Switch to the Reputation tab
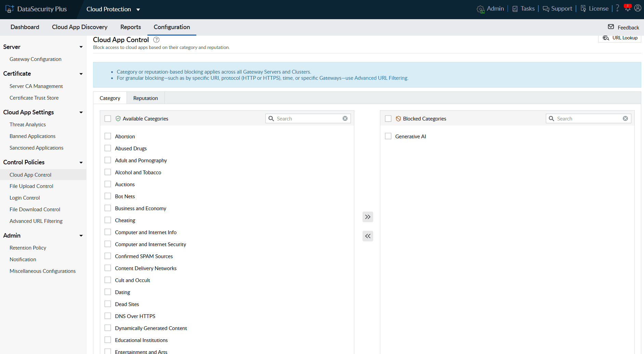644x354 pixels. point(146,98)
